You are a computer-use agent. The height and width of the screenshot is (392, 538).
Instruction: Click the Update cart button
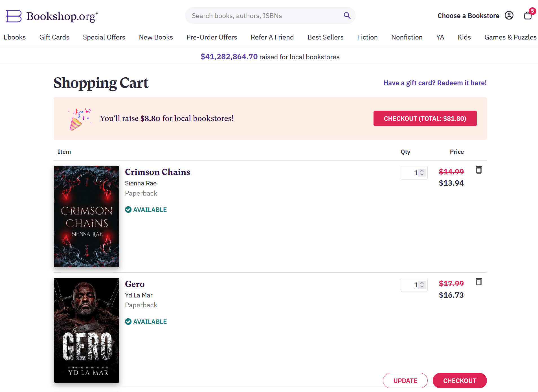pyautogui.click(x=405, y=380)
